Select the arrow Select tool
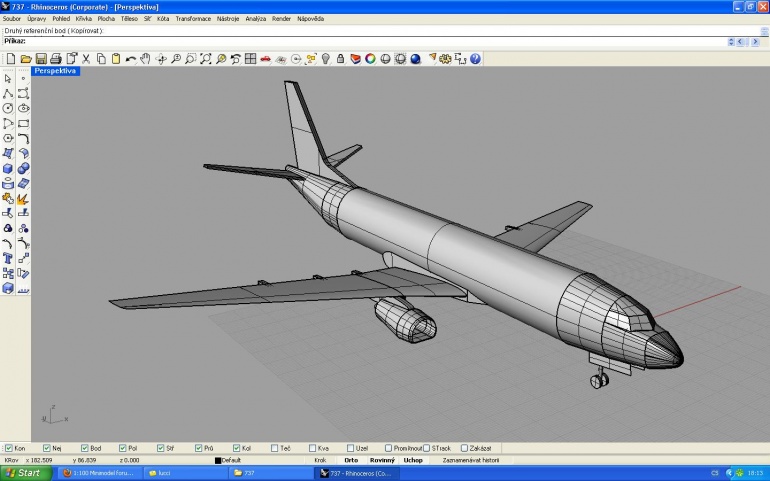Screen dimensions: 770x481 click(8, 79)
